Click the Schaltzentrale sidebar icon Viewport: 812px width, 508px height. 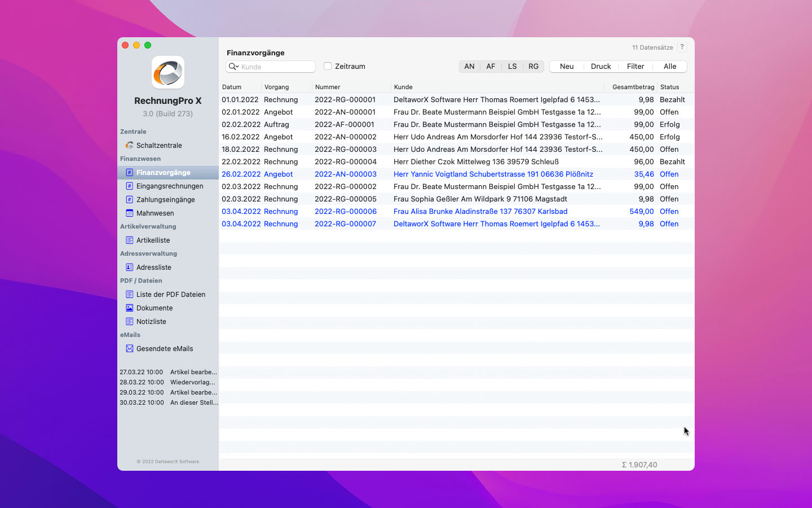[x=129, y=145]
